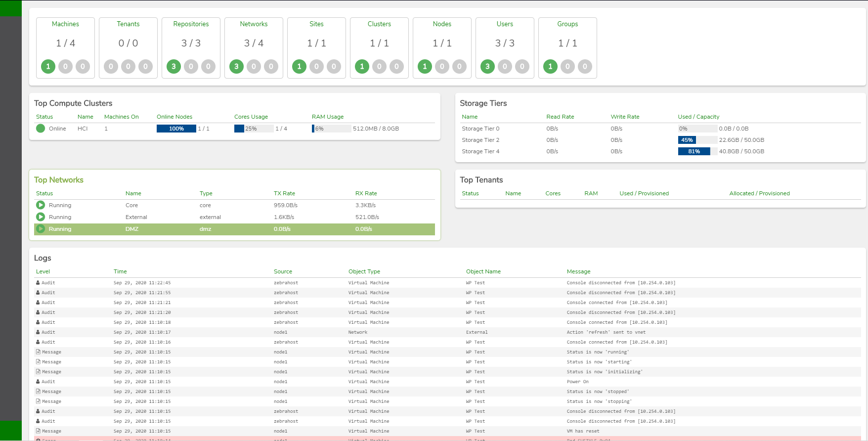Open the Top Compute Clusters heading

[x=73, y=103]
